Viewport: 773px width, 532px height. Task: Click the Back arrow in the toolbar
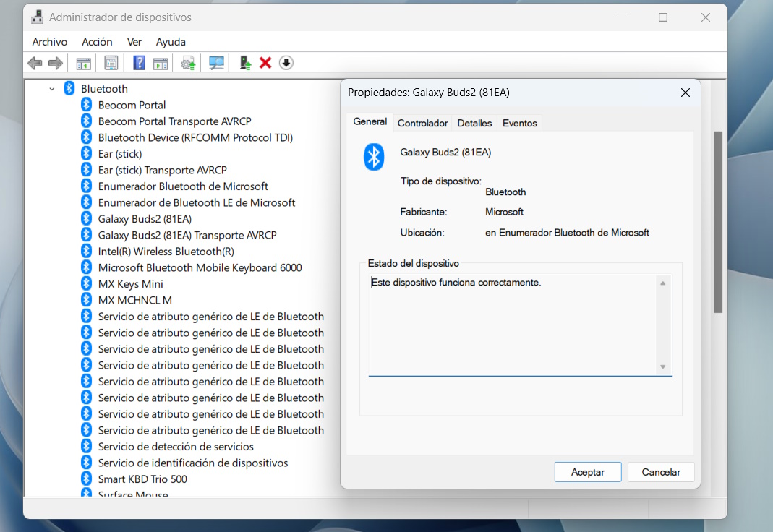point(35,63)
